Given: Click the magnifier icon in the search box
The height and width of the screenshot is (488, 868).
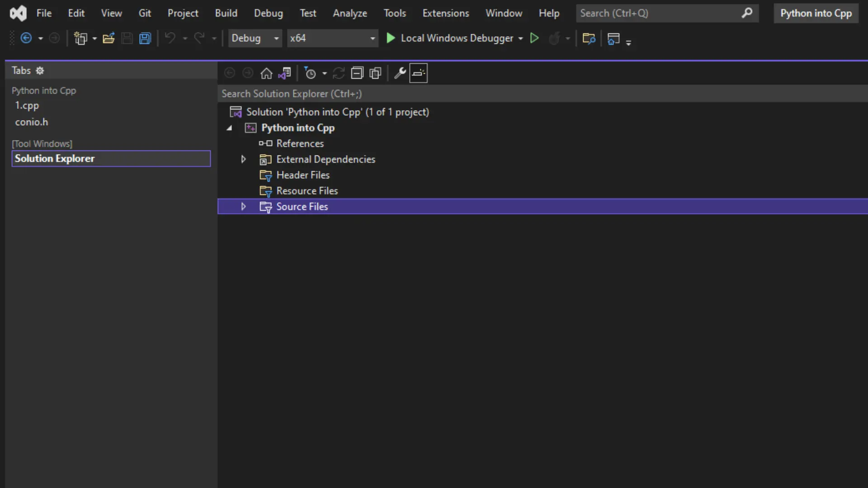Looking at the screenshot, I should click(x=747, y=13).
